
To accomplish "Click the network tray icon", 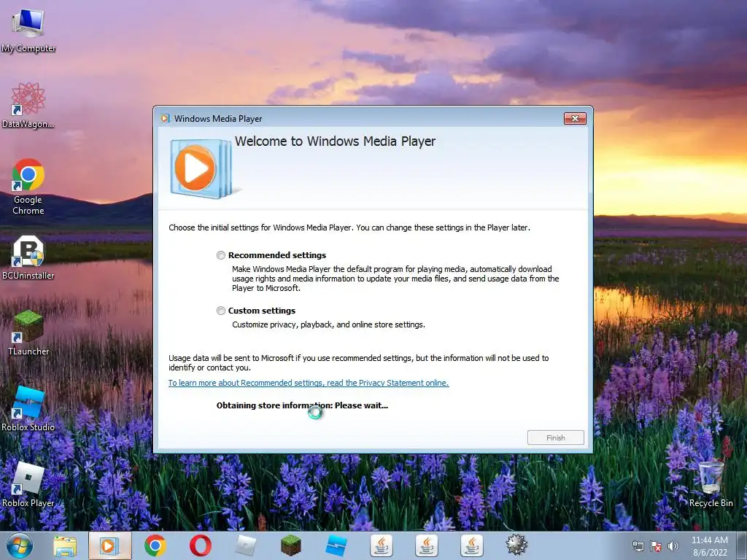I will [638, 546].
